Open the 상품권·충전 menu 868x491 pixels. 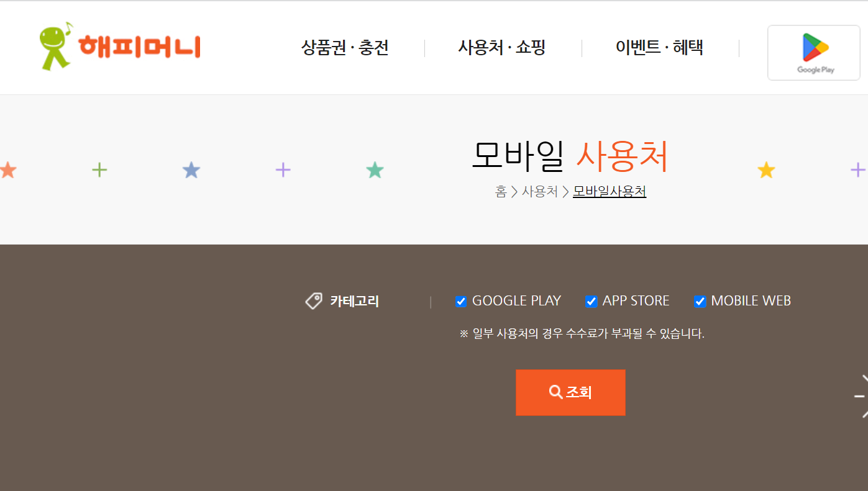[345, 48]
